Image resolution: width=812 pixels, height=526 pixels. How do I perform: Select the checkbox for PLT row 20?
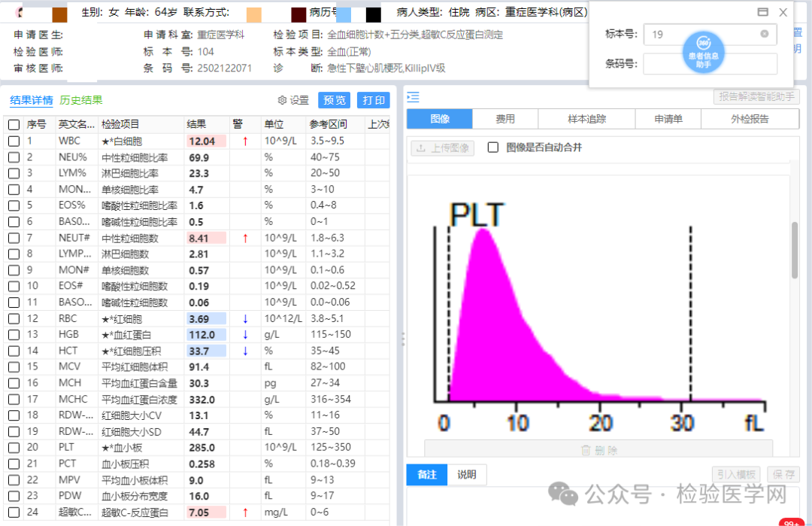14,448
